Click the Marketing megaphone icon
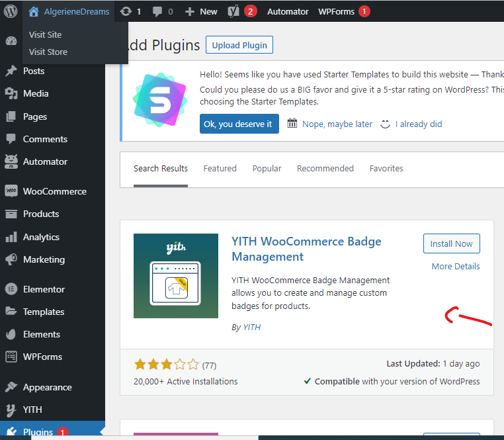Screen dimensions: 504x440 pyautogui.click(x=11, y=259)
